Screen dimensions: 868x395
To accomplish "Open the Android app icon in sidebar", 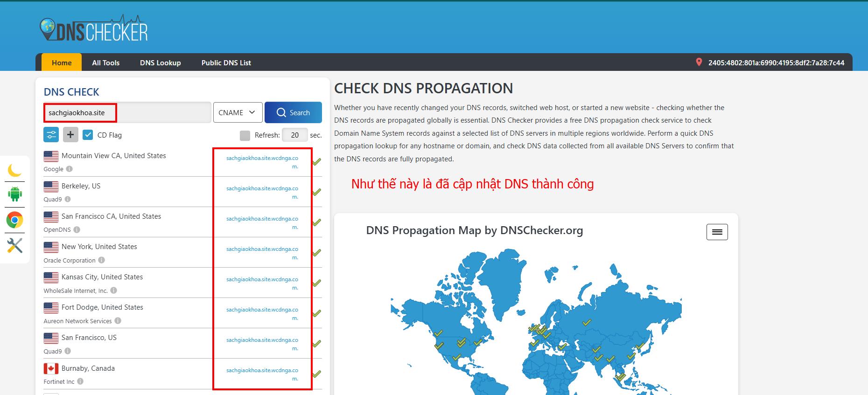I will coord(15,194).
